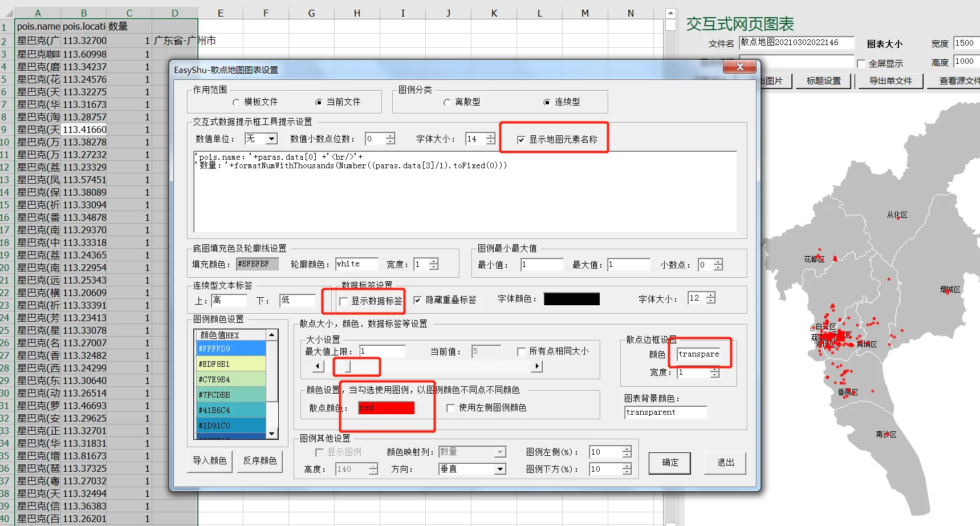Click the 轮廓颜色 field showing white
Screen dimensions: 980x526
356,264
